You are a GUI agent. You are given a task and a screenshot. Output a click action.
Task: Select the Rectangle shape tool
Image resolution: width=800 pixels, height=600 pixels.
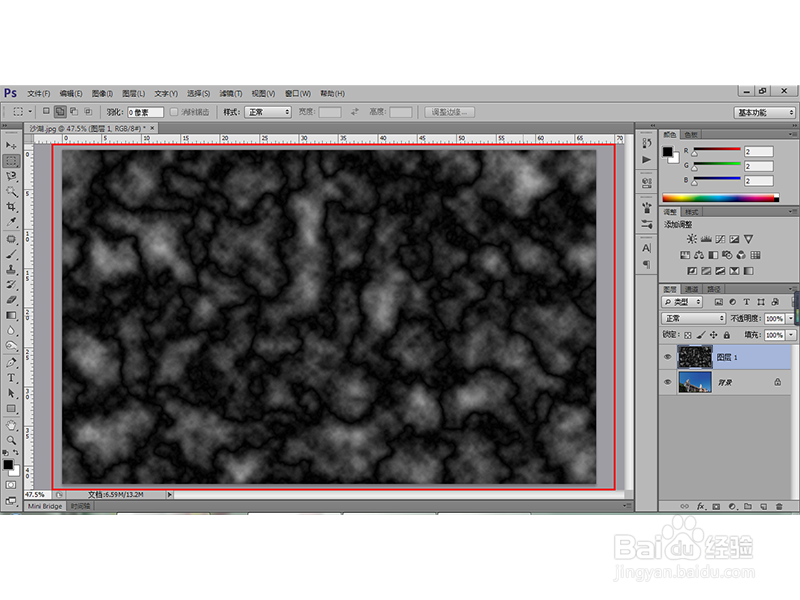pos(11,409)
